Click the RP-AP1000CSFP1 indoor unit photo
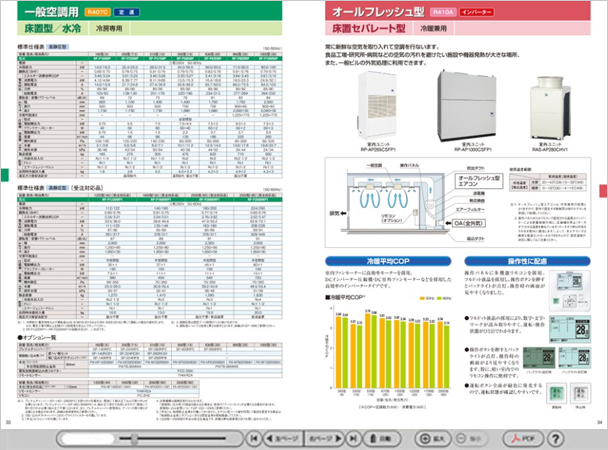Screen dimensions: 608x450 pos(467,105)
